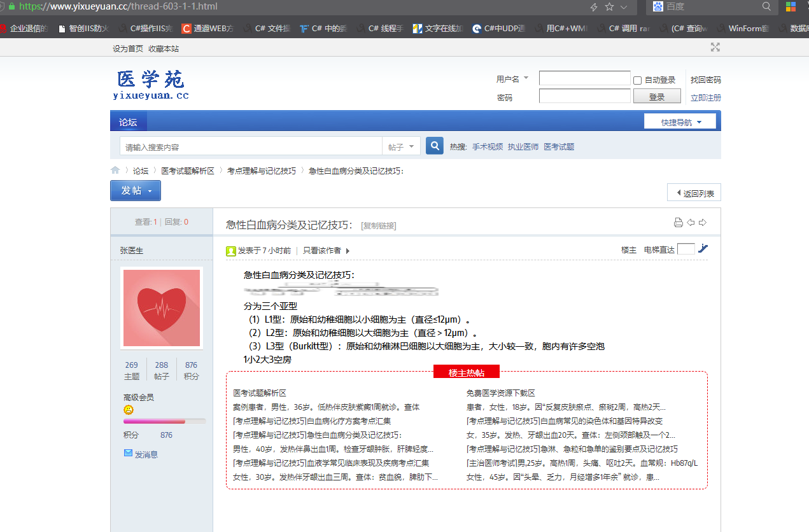Open the 用户名 login type dropdown
Viewport: 809px width, 532px height.
click(512, 79)
